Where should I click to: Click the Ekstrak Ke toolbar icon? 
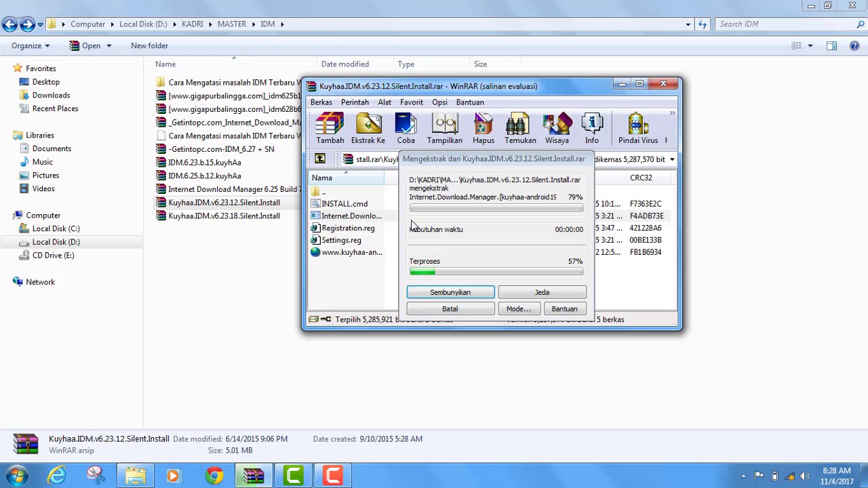(368, 129)
